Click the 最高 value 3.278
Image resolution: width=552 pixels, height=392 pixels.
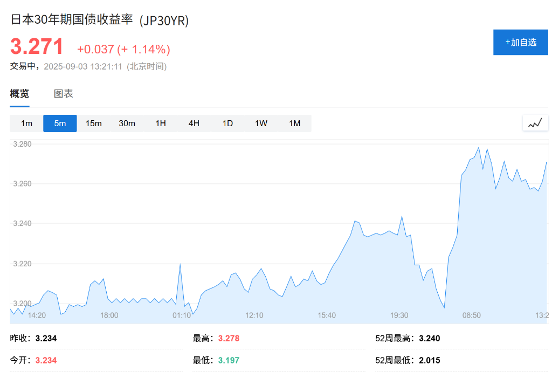point(229,339)
